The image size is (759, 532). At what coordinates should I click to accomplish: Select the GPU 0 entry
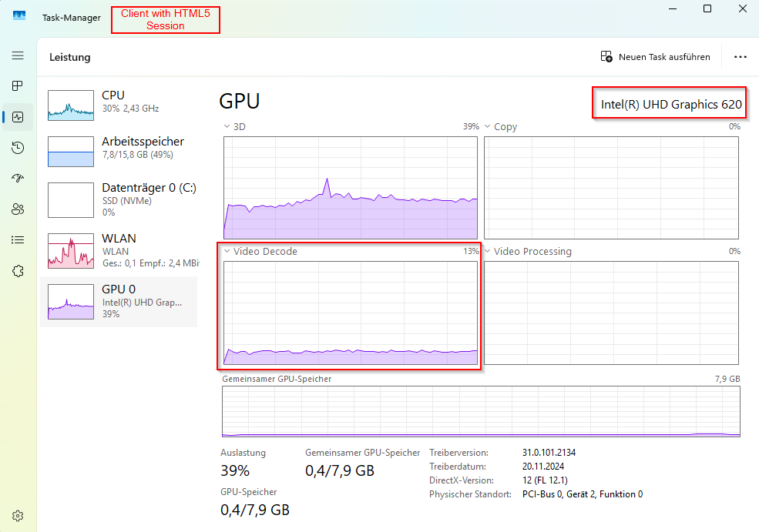(119, 301)
